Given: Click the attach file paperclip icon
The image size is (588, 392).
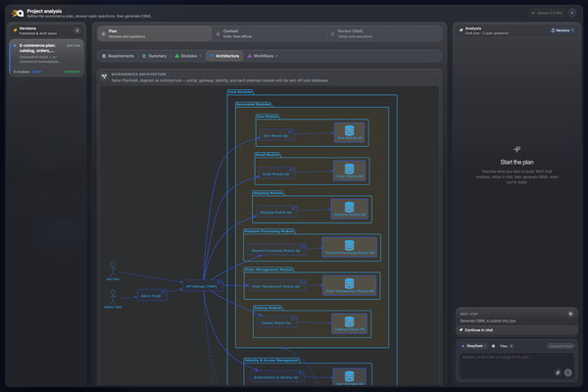Looking at the screenshot, I should 558,372.
